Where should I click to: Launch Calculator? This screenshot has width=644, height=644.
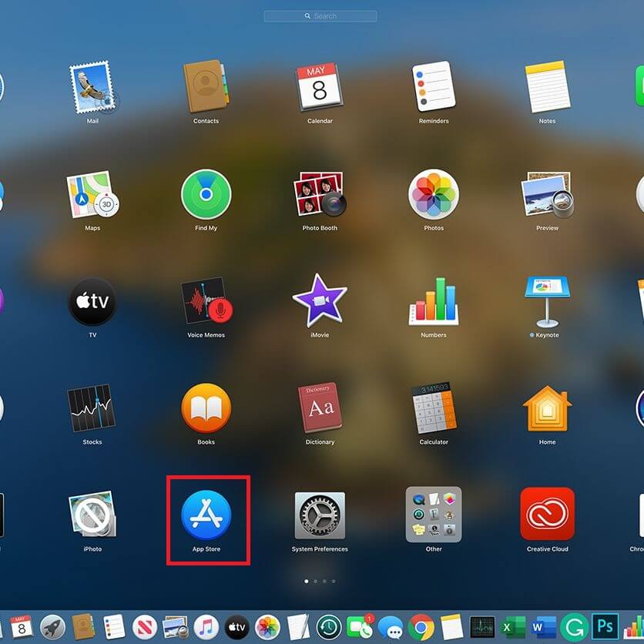434,408
